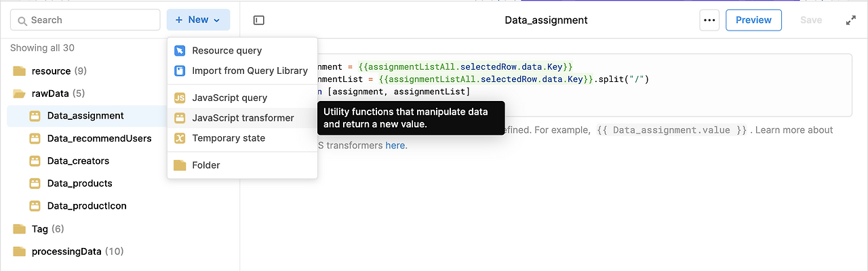Click the Import from Query Library icon
Screen dimensions: 868x271
coord(180,70)
